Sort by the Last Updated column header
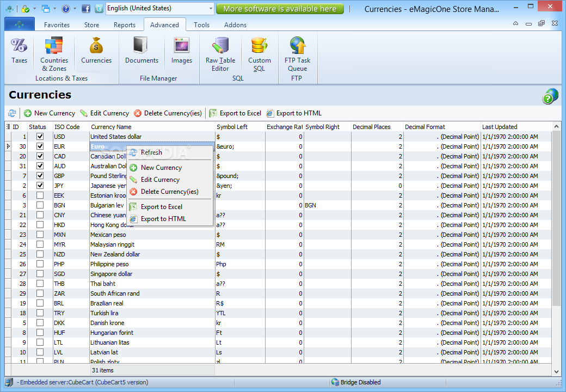Screen dimensions: 566x392 (516, 127)
